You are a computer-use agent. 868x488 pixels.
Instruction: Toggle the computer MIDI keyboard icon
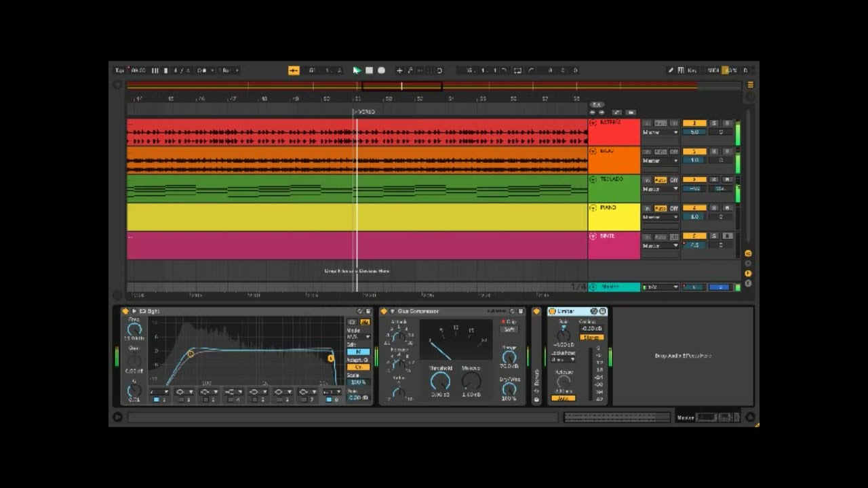(681, 70)
